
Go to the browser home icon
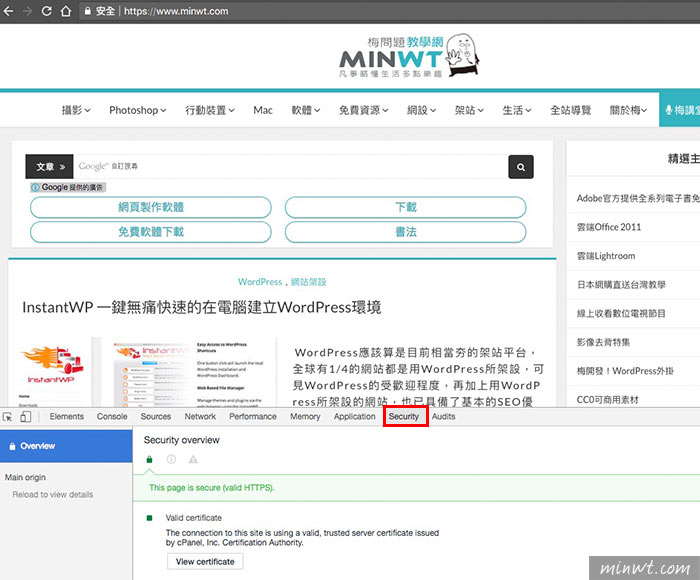[66, 11]
